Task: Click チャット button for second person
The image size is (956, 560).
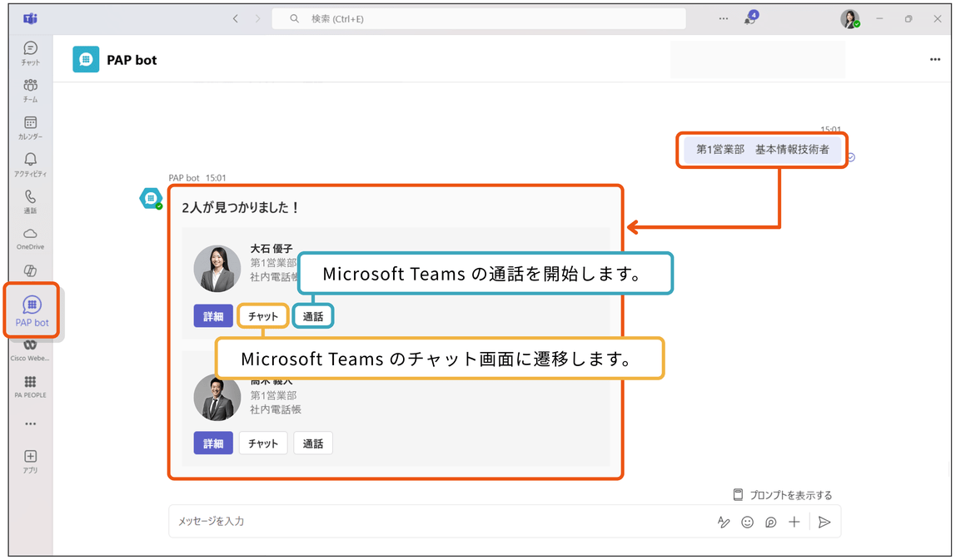Action: 263,443
